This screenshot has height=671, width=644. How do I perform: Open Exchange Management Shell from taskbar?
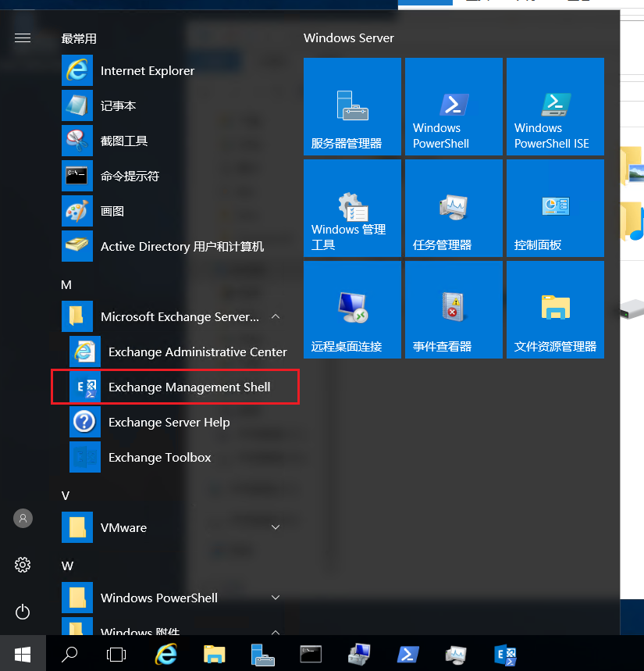pyautogui.click(x=505, y=655)
